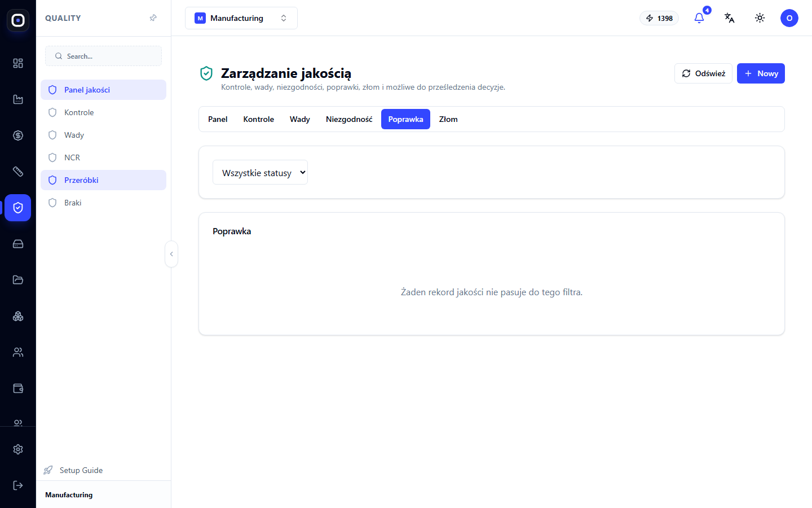Open settings gear icon in left rail
Screen dimensions: 812x508
18,449
